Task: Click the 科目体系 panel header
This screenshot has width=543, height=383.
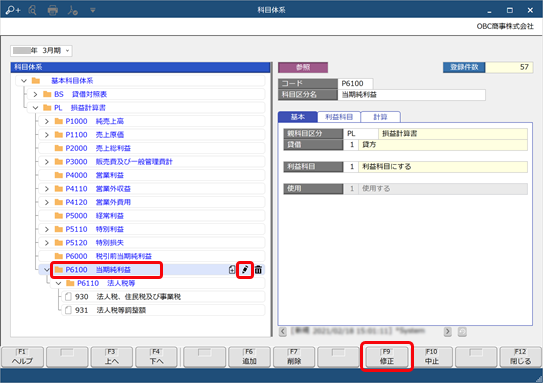Action: pos(140,67)
